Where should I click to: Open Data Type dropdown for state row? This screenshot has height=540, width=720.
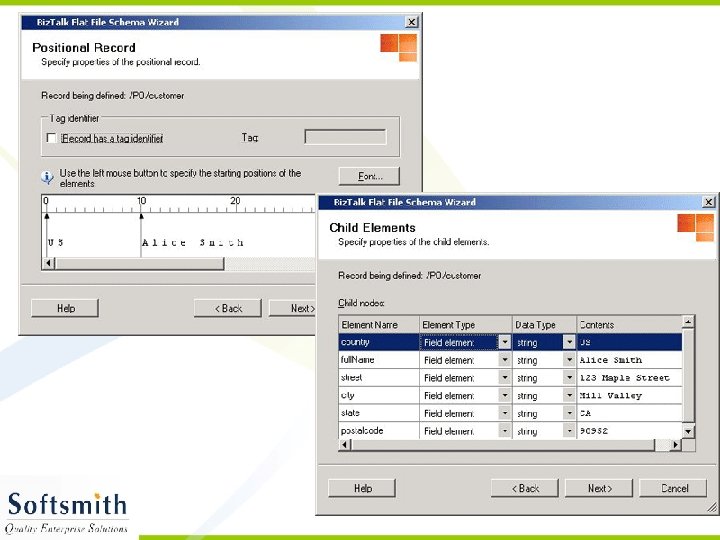click(569, 413)
